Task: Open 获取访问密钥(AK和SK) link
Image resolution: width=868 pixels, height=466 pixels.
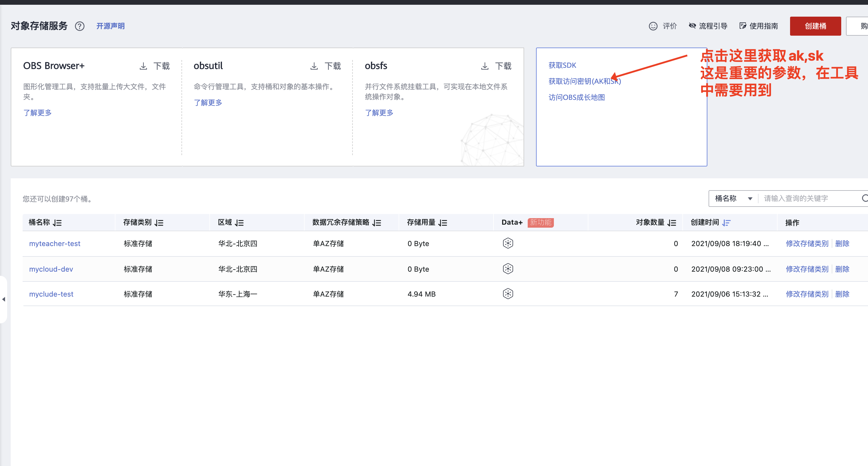Action: tap(585, 81)
